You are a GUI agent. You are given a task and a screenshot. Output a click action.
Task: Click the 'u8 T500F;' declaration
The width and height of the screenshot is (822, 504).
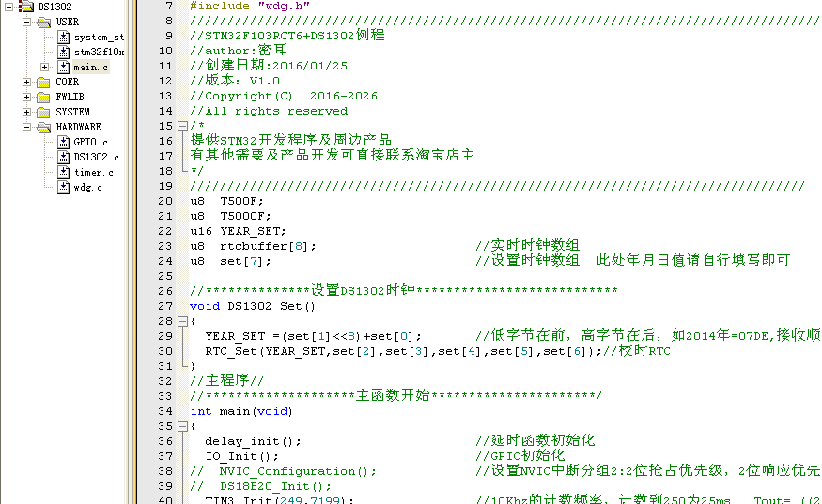pyautogui.click(x=227, y=201)
